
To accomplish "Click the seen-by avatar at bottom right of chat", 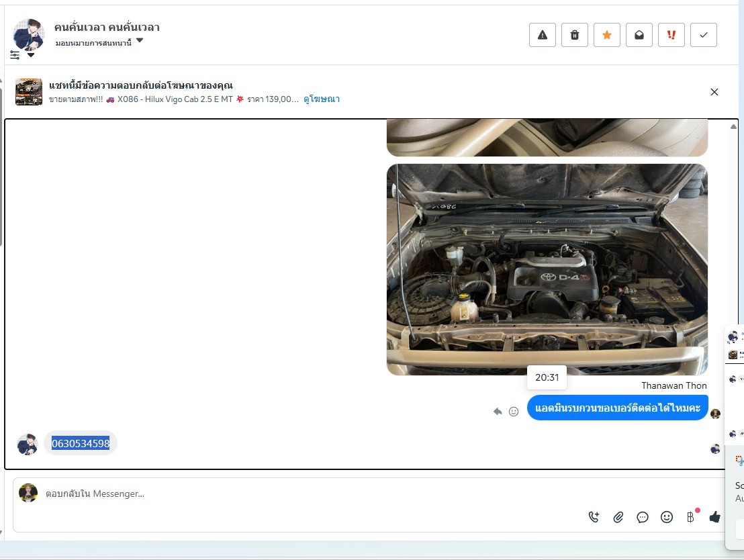I will (x=715, y=449).
